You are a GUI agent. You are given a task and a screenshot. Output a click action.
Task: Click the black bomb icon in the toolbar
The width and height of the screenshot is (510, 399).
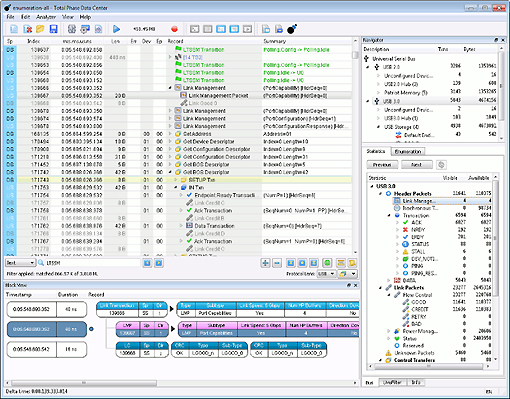[x=292, y=29]
